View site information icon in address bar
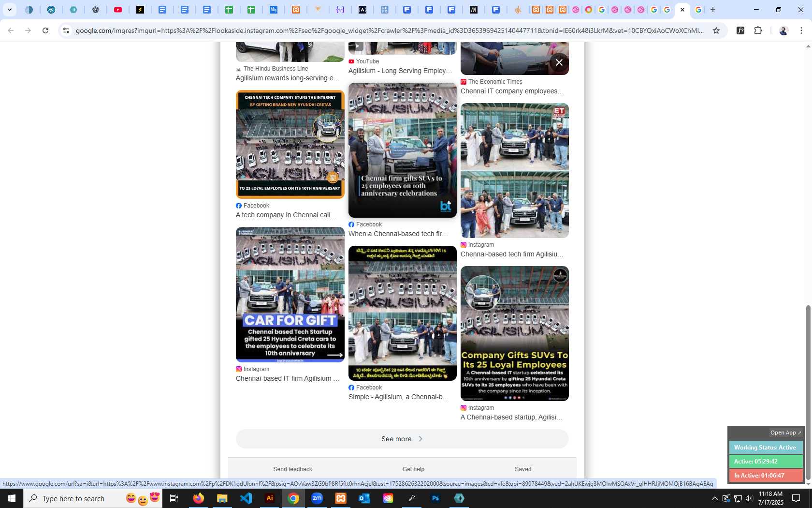812x508 pixels. [x=66, y=30]
